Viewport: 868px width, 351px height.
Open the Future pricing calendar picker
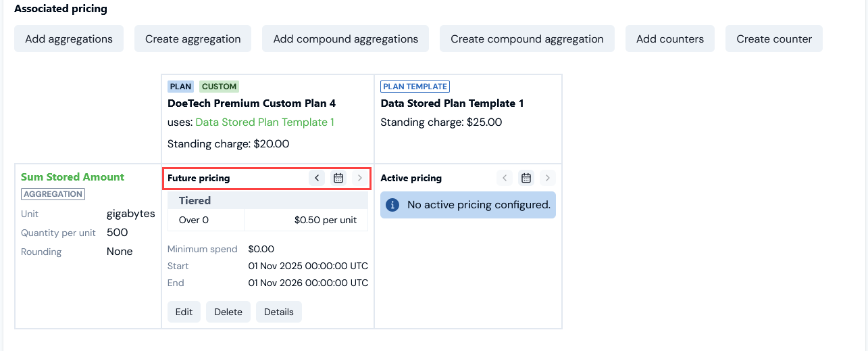pyautogui.click(x=339, y=178)
